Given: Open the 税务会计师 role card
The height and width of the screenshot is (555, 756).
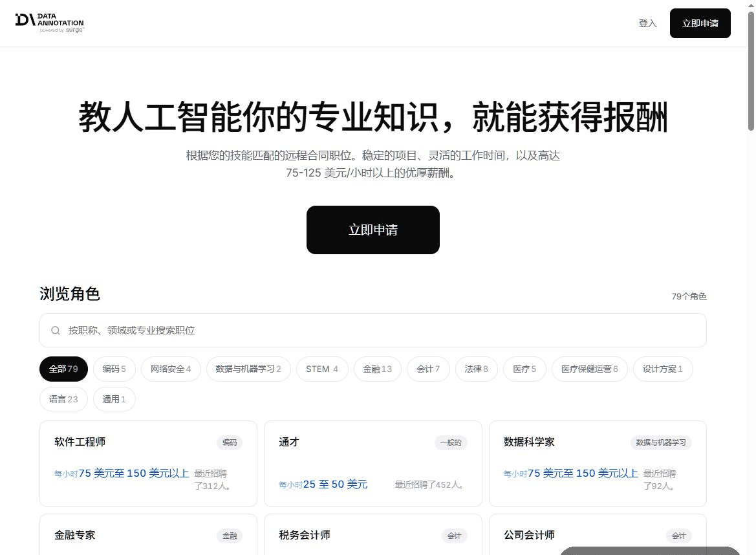Looking at the screenshot, I should pyautogui.click(x=373, y=534).
